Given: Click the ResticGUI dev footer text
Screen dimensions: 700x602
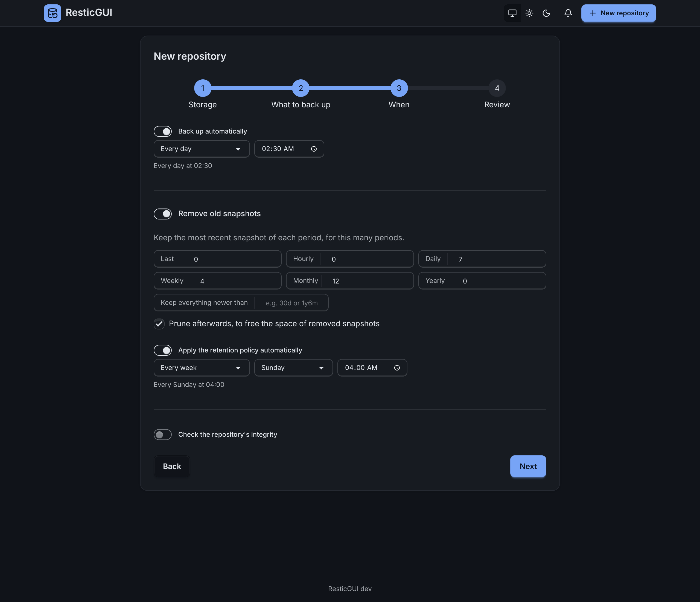Looking at the screenshot, I should click(350, 589).
